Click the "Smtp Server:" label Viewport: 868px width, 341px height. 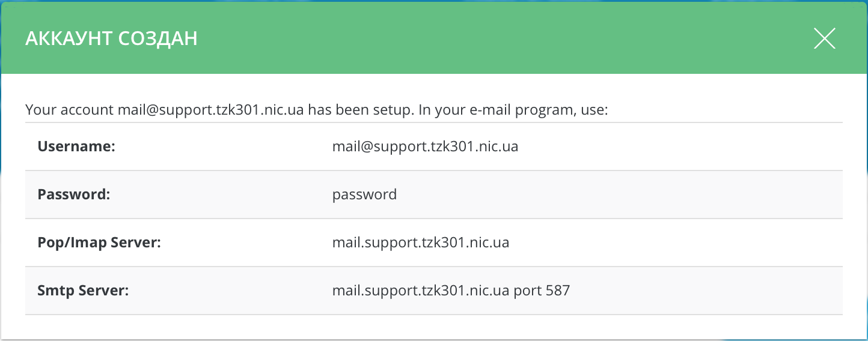(x=84, y=291)
